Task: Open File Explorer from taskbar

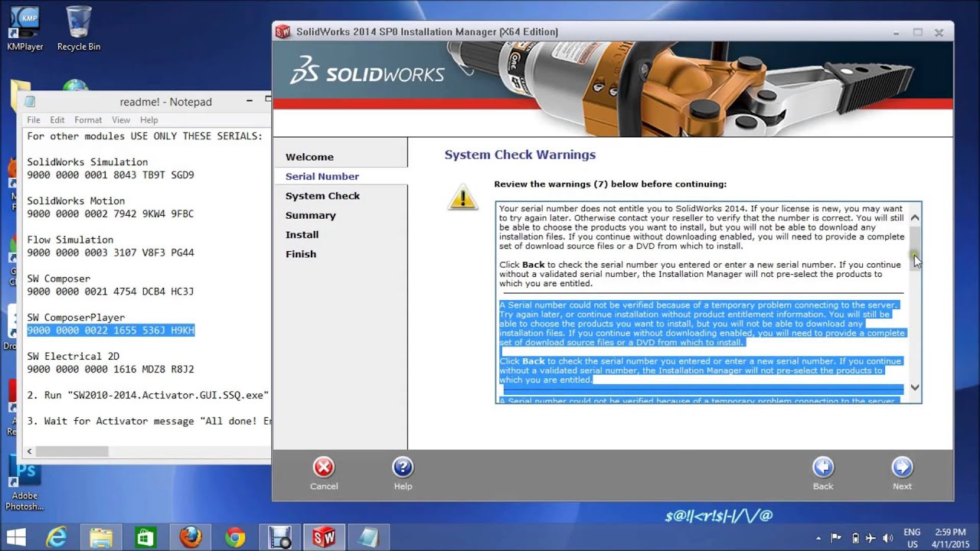Action: [101, 537]
